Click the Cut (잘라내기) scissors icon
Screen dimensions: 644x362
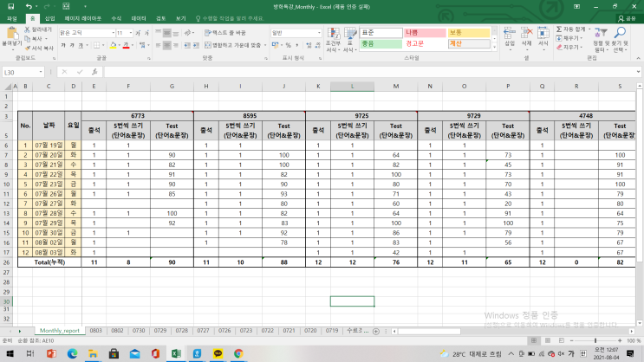tap(27, 29)
